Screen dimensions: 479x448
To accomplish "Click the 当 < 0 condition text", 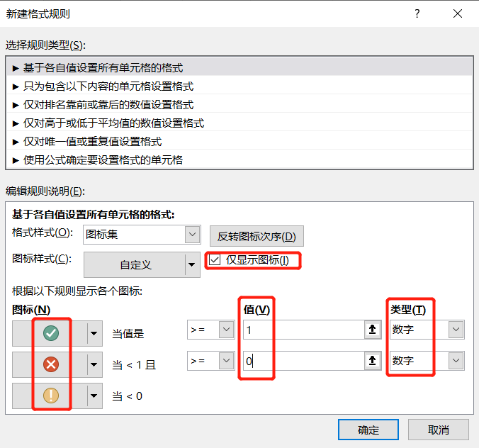I will tap(127, 396).
